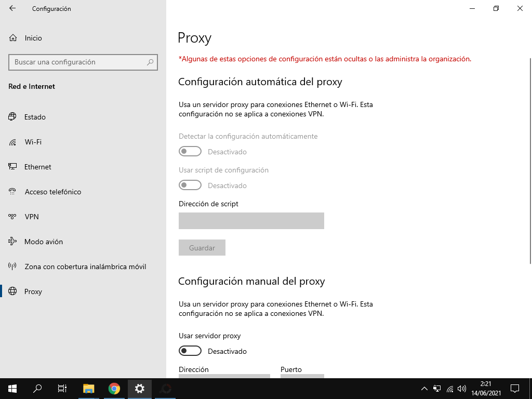Close the Configuración window
This screenshot has width=532, height=399.
(x=520, y=8)
